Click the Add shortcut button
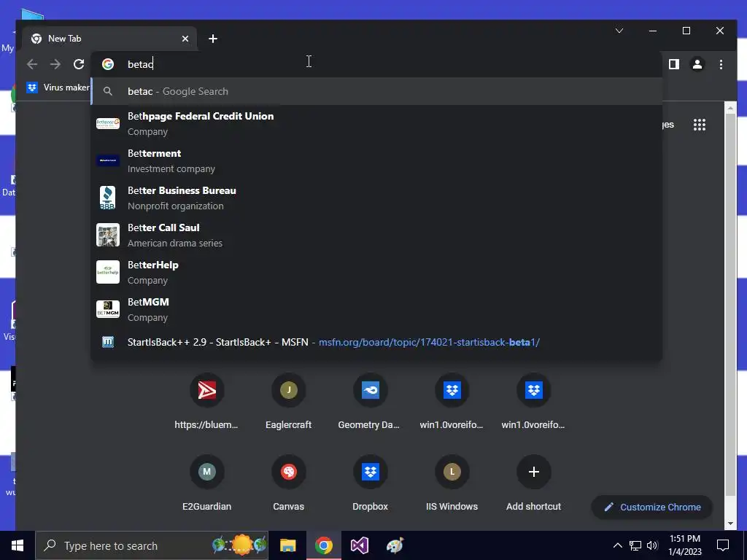 point(533,483)
